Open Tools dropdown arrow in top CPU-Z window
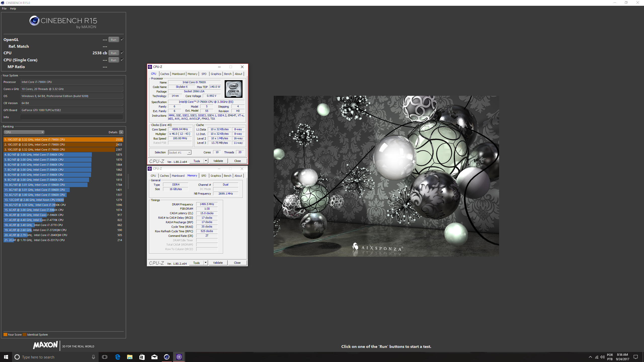The image size is (644, 362). [206, 161]
